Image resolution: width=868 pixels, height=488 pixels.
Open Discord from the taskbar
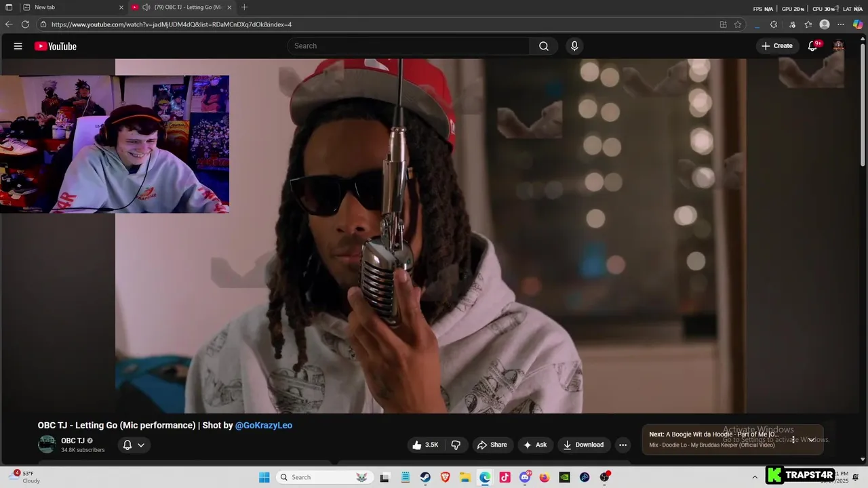tap(525, 477)
